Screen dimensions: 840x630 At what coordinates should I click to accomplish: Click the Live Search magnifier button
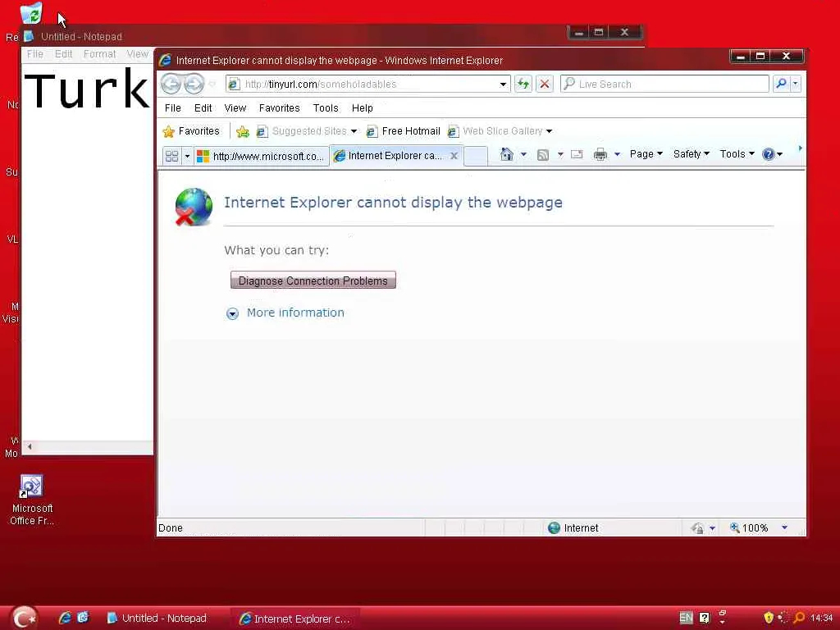pyautogui.click(x=781, y=84)
